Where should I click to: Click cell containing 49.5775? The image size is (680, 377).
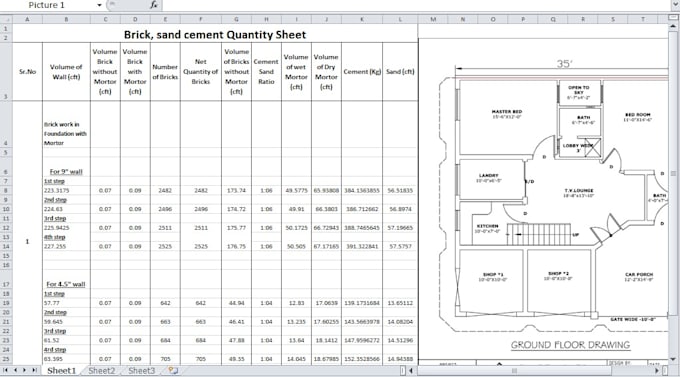click(296, 190)
